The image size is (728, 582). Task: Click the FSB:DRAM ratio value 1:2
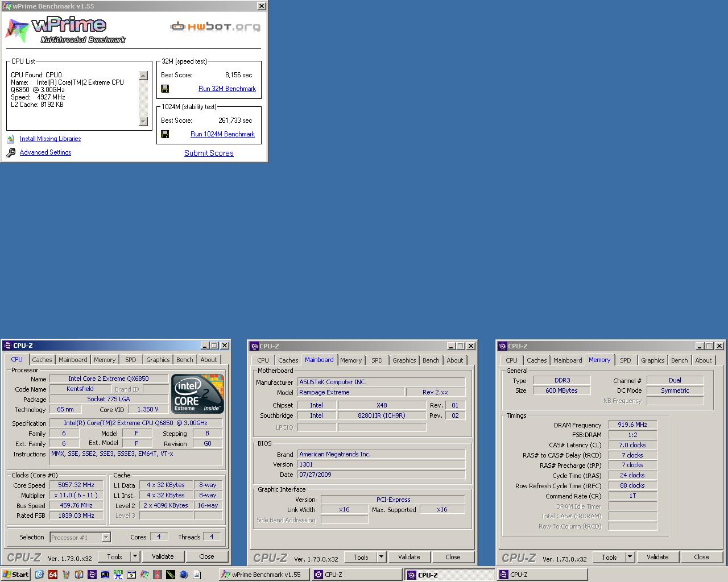(632, 435)
